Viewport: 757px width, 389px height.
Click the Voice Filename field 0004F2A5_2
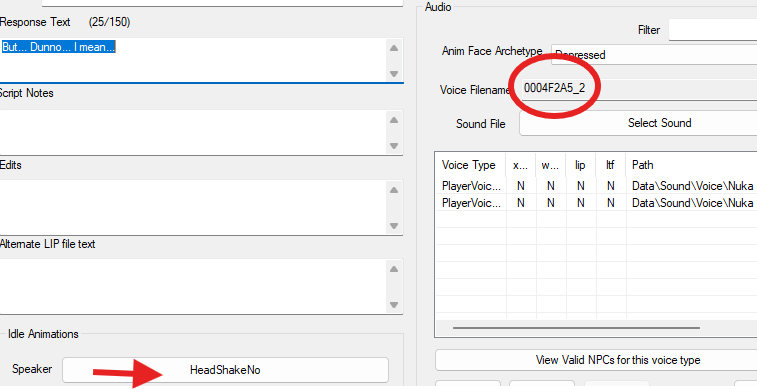[x=638, y=89]
